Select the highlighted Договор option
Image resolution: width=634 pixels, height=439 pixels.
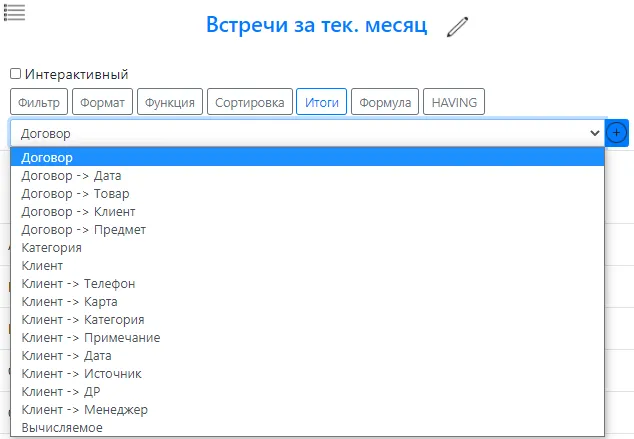pyautogui.click(x=307, y=157)
